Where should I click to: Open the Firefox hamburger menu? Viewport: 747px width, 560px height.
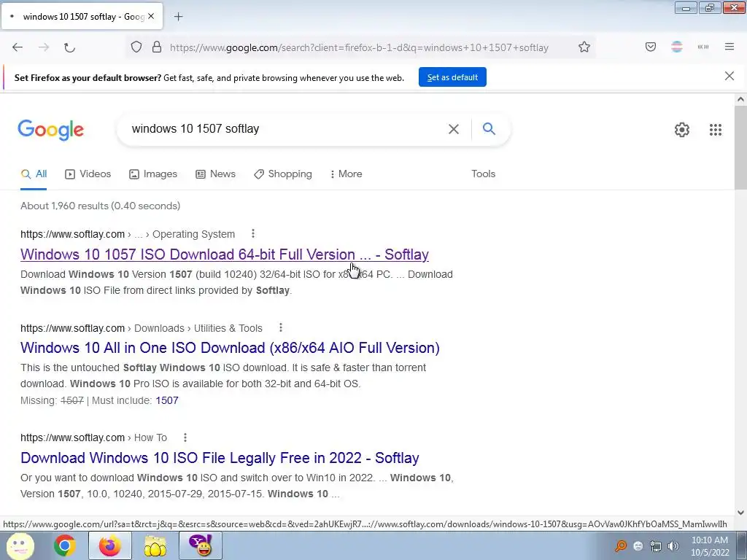(729, 47)
